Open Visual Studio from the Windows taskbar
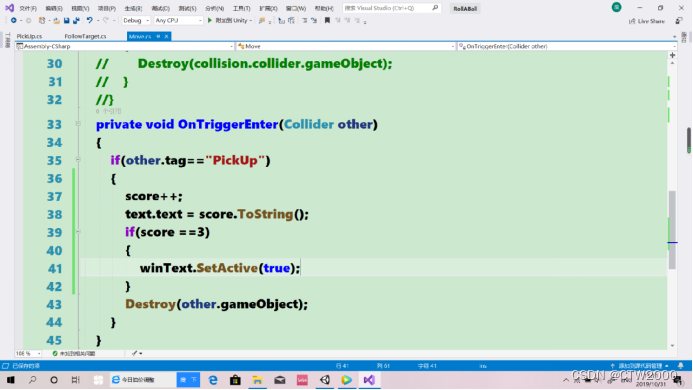 point(369,380)
